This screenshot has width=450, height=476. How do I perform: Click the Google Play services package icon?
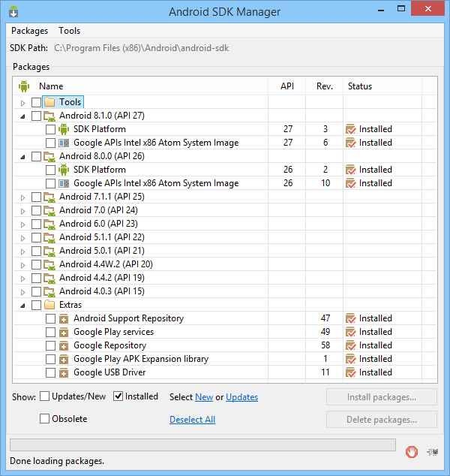[64, 332]
